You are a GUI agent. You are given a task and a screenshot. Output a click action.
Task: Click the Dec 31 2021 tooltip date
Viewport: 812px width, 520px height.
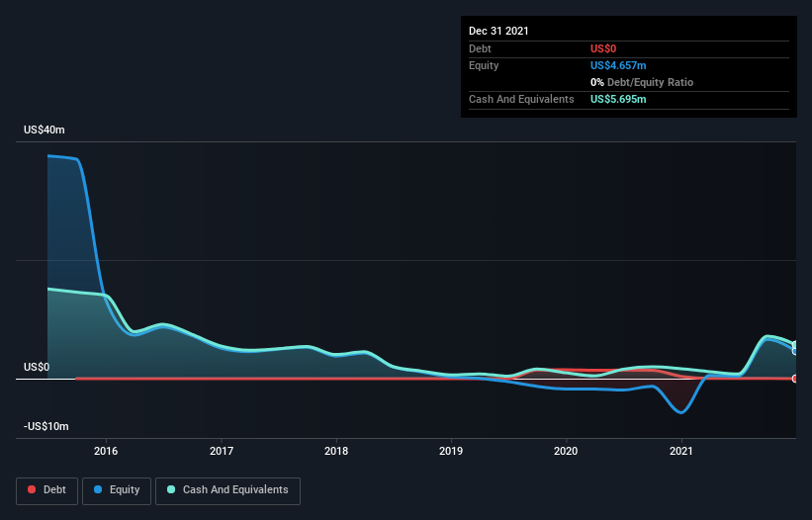(x=498, y=31)
